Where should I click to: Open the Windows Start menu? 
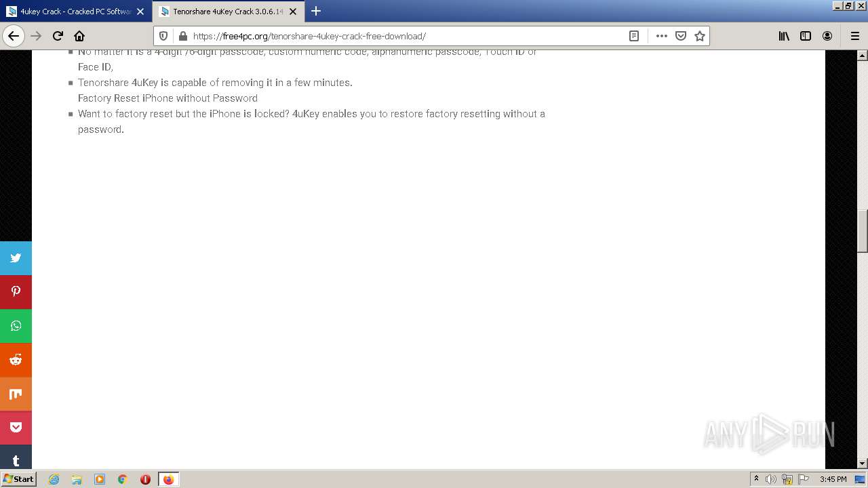point(18,479)
